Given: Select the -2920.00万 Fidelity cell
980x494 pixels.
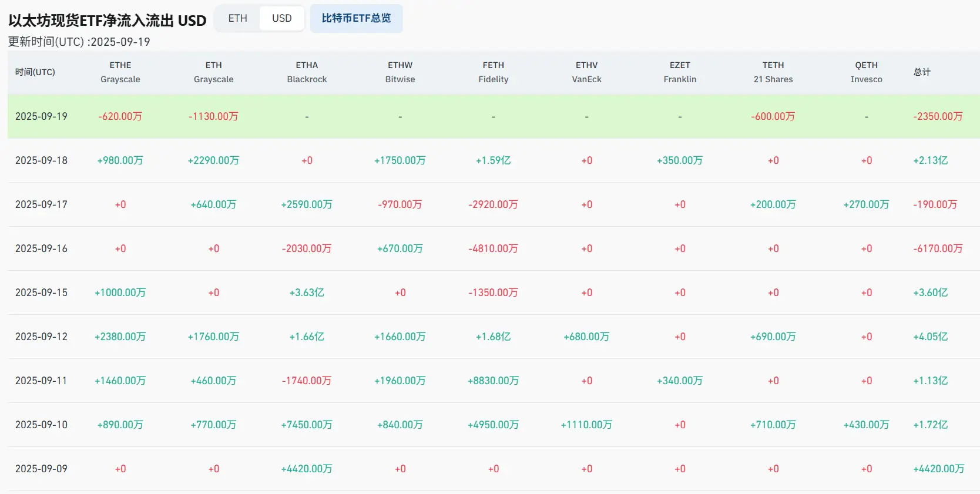Looking at the screenshot, I should coord(494,204).
